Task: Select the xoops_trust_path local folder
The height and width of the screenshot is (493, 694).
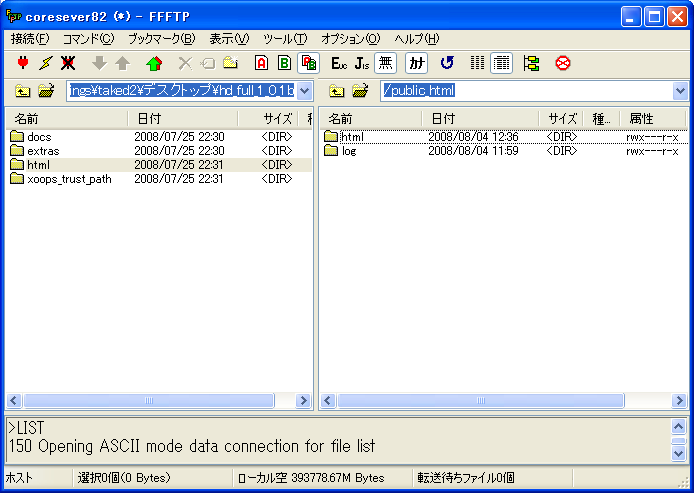Action: pos(69,179)
